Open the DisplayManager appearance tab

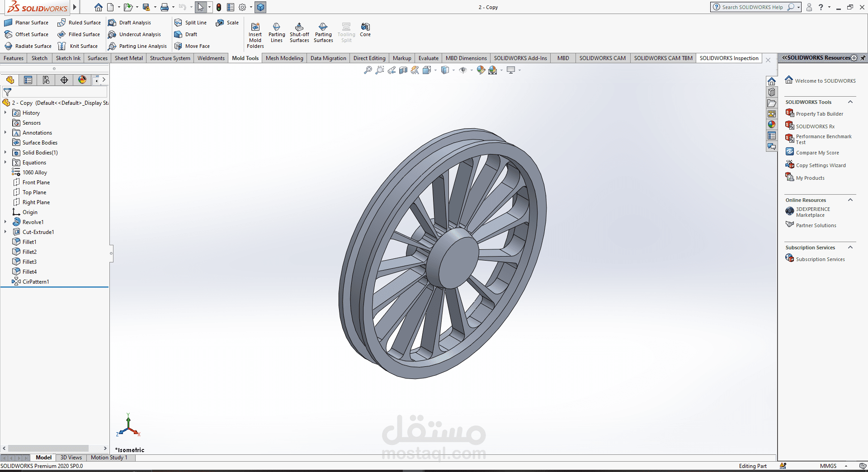[82, 80]
